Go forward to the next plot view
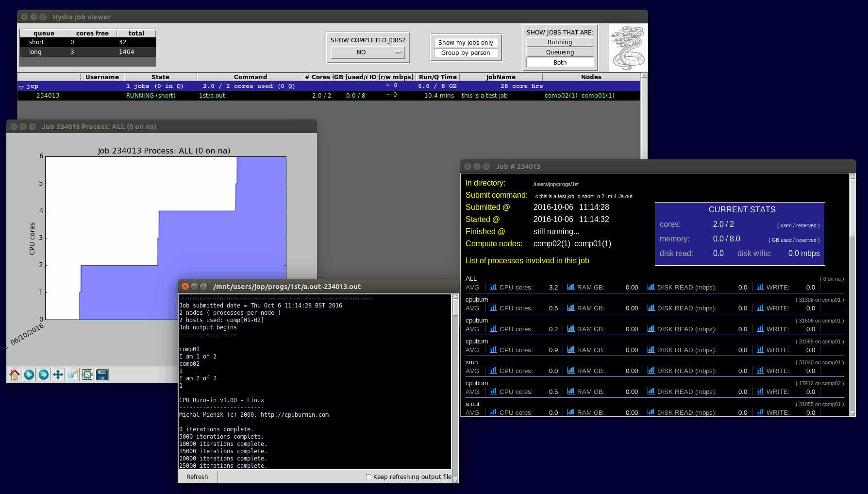 [44, 375]
